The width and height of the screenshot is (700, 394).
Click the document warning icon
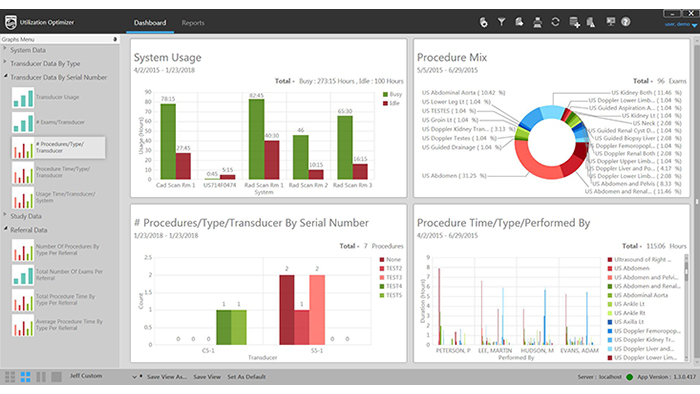(x=591, y=22)
